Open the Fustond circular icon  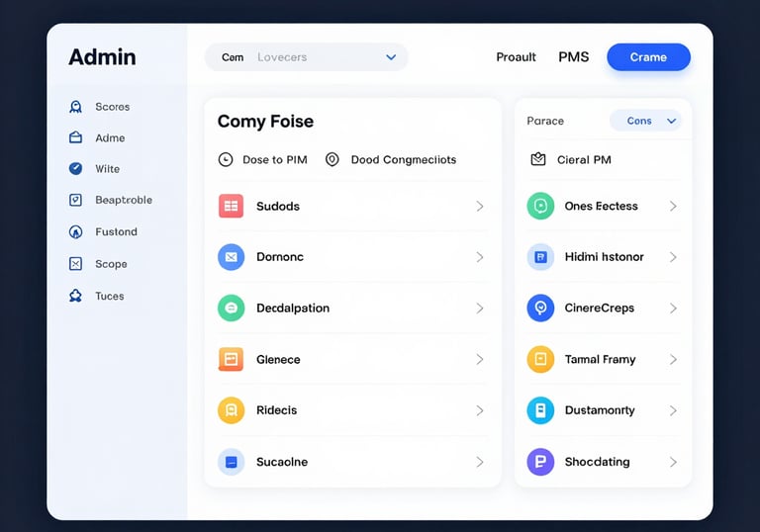[x=75, y=232]
